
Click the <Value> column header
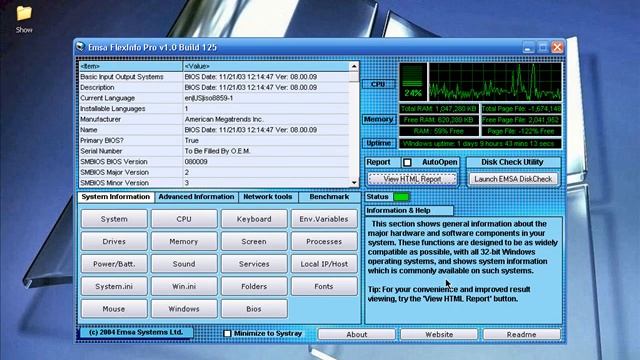click(x=266, y=66)
